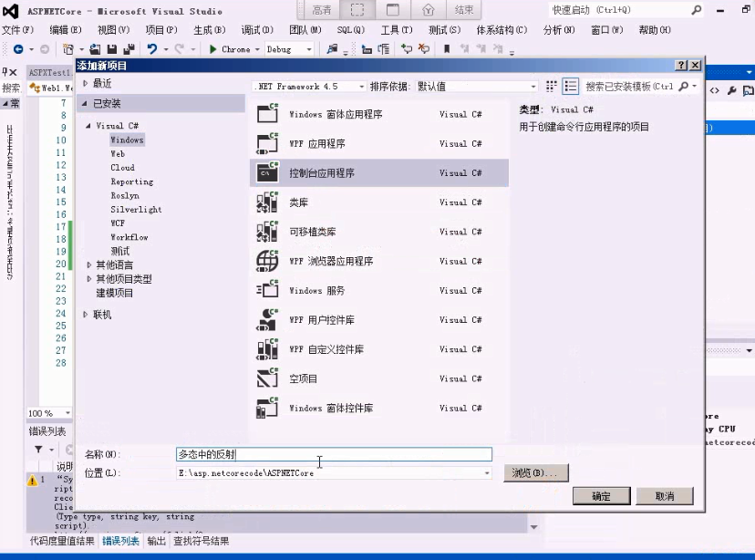Image resolution: width=755 pixels, height=560 pixels.
Task: Select the WPF 自定义控件库 template icon
Action: 267,349
